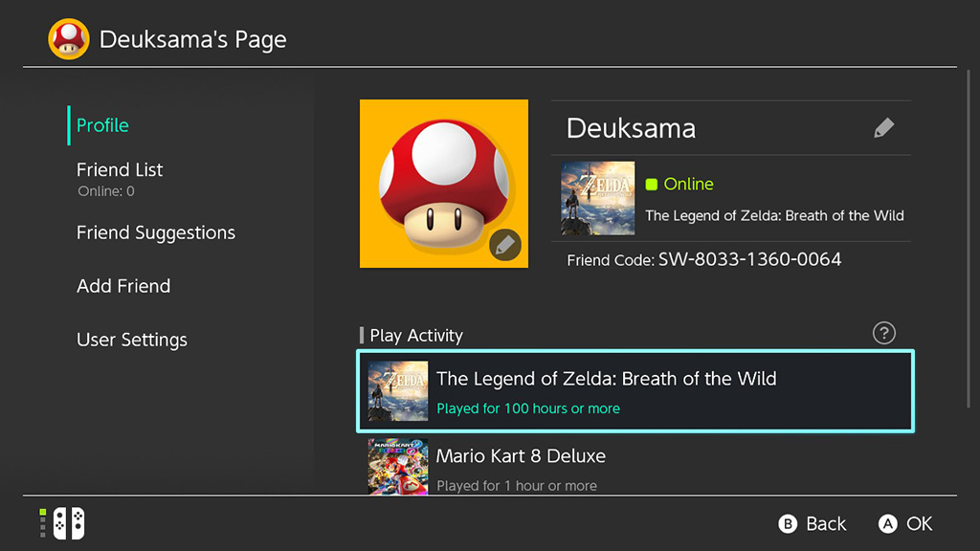The image size is (980, 551).
Task: Click Zelda thumbnail next to Online status
Action: point(597,198)
